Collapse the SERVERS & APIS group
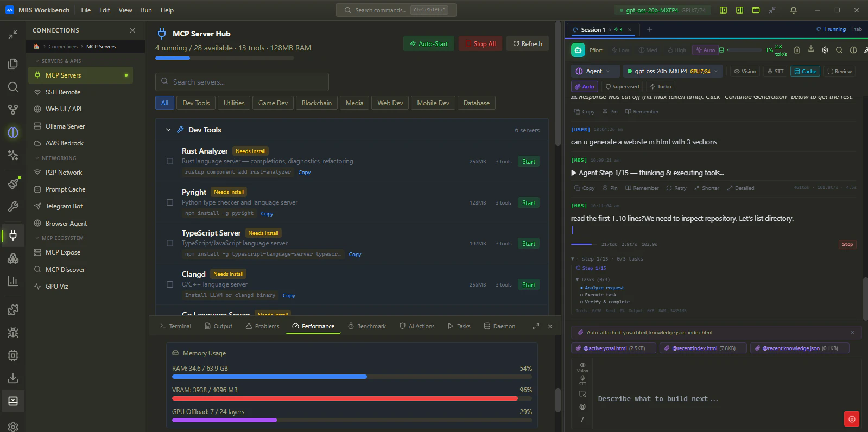 coord(58,61)
